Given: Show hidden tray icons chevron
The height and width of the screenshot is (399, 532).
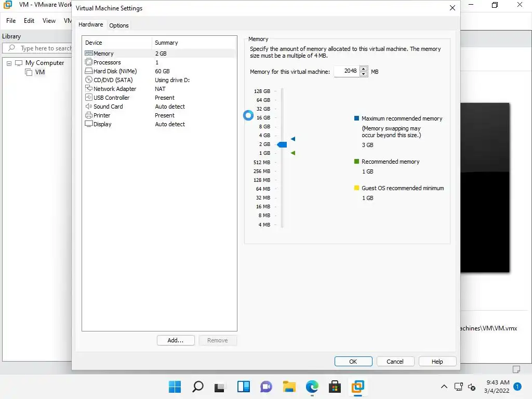Looking at the screenshot, I should tap(444, 387).
